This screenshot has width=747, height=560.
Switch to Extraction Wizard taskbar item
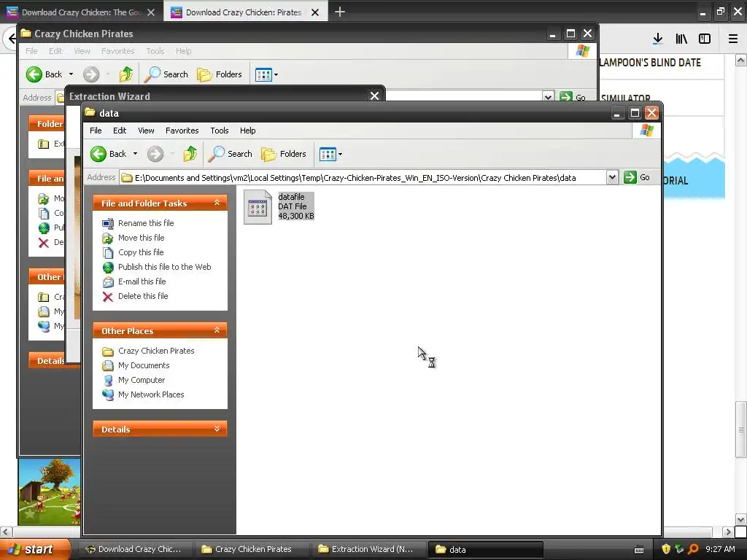369,549
